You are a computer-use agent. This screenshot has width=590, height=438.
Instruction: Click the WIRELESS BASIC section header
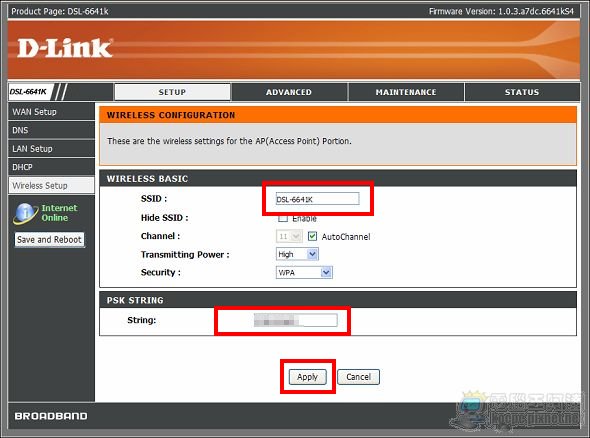[x=147, y=179]
